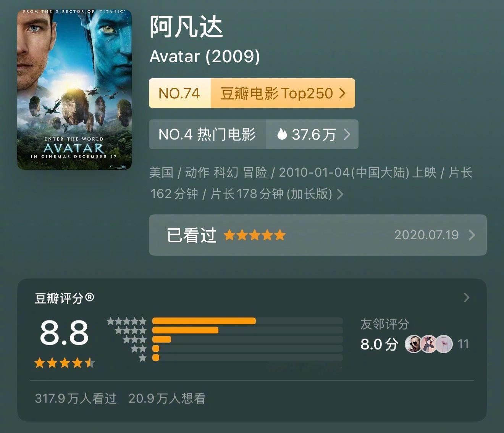Tap the pink flower friend avatar
The width and height of the screenshot is (504, 433).
[444, 344]
